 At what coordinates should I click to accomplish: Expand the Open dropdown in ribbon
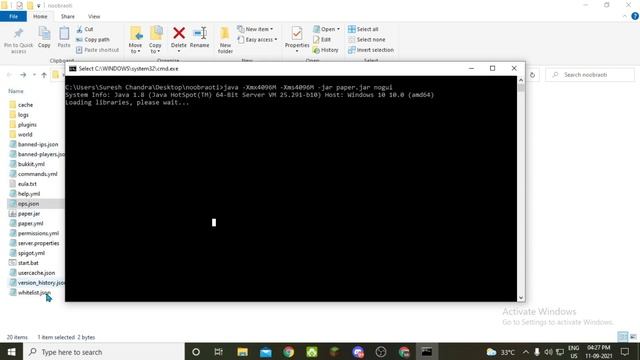pos(326,29)
